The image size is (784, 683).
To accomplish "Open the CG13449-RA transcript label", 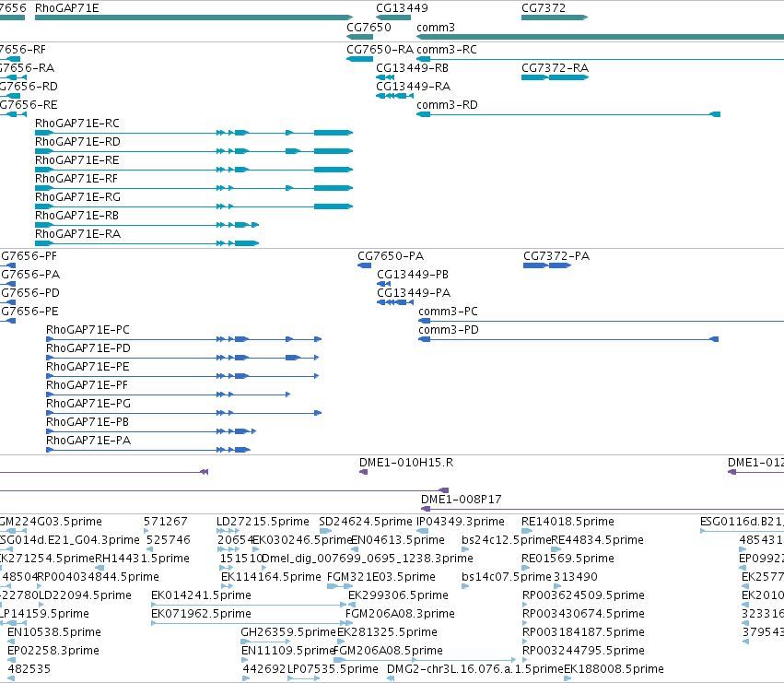I will pos(413,86).
